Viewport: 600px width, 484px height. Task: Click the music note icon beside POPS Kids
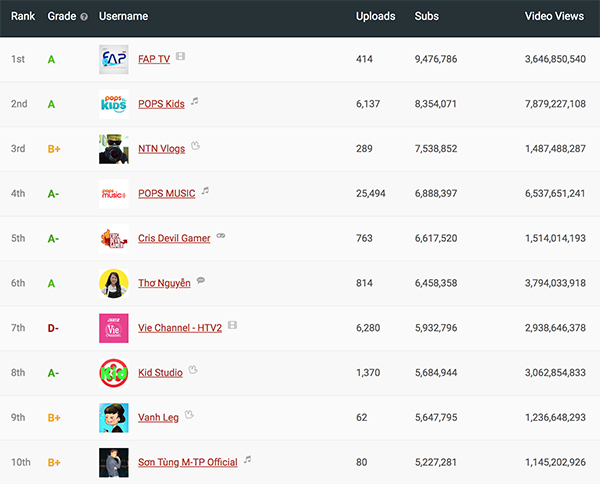click(x=195, y=101)
